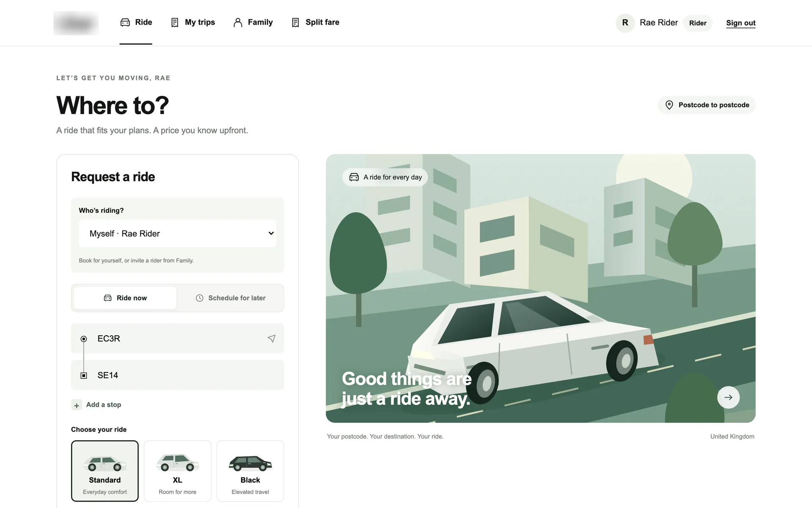Choose the Black ride option
The height and width of the screenshot is (508, 812).
click(250, 471)
